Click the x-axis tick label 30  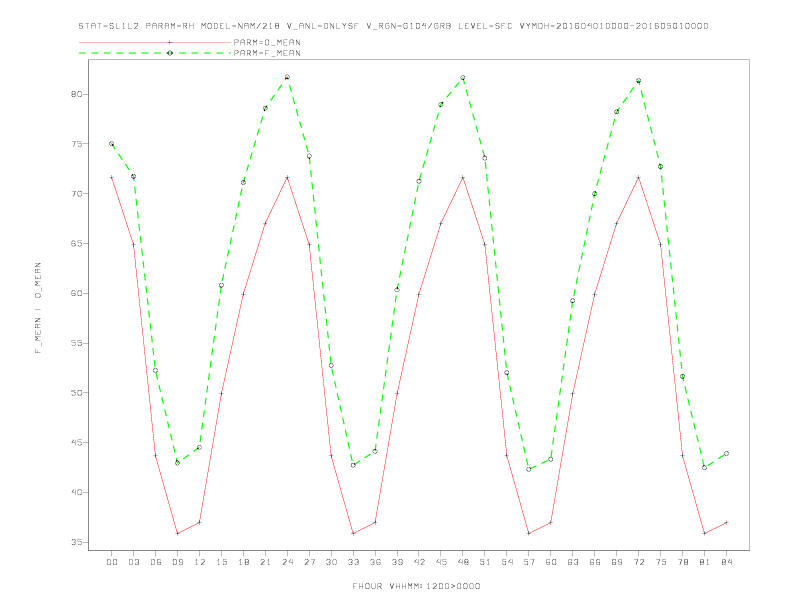pyautogui.click(x=331, y=562)
